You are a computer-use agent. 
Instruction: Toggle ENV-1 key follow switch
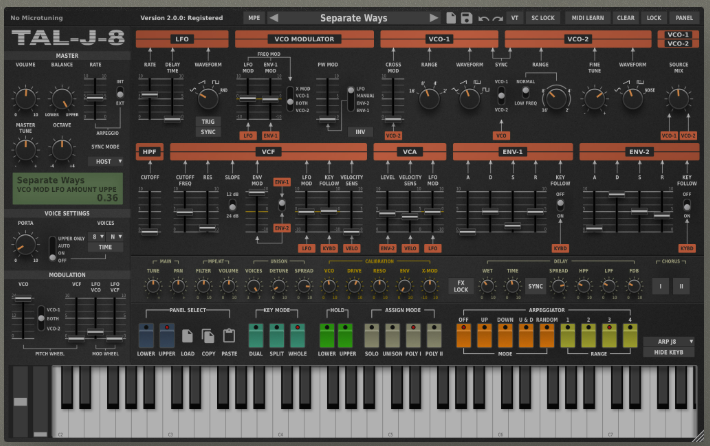pos(560,205)
